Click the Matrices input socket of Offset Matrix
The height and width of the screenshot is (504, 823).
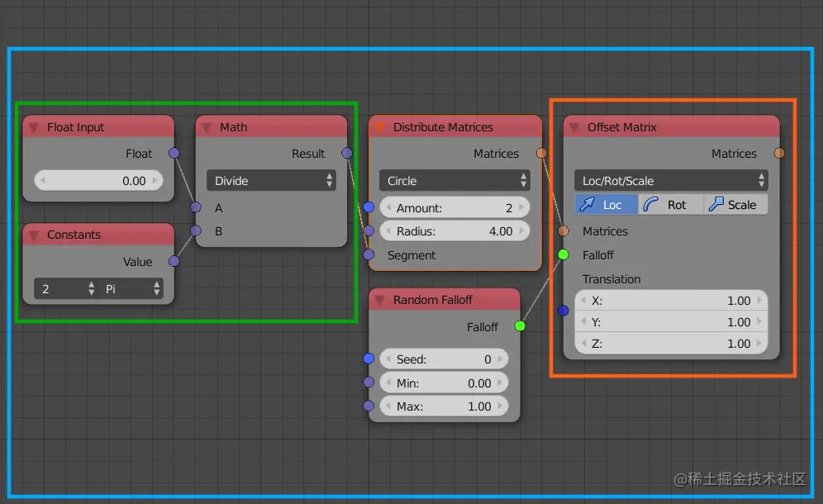[564, 231]
